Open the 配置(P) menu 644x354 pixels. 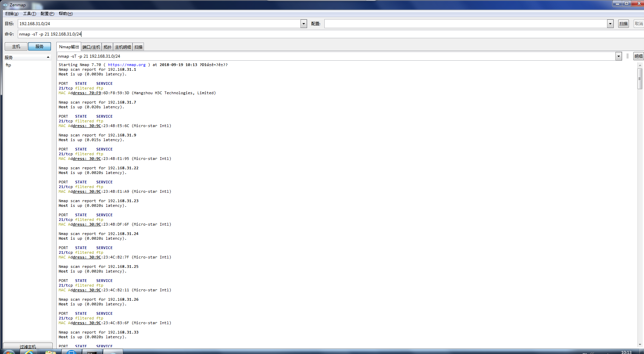point(47,14)
